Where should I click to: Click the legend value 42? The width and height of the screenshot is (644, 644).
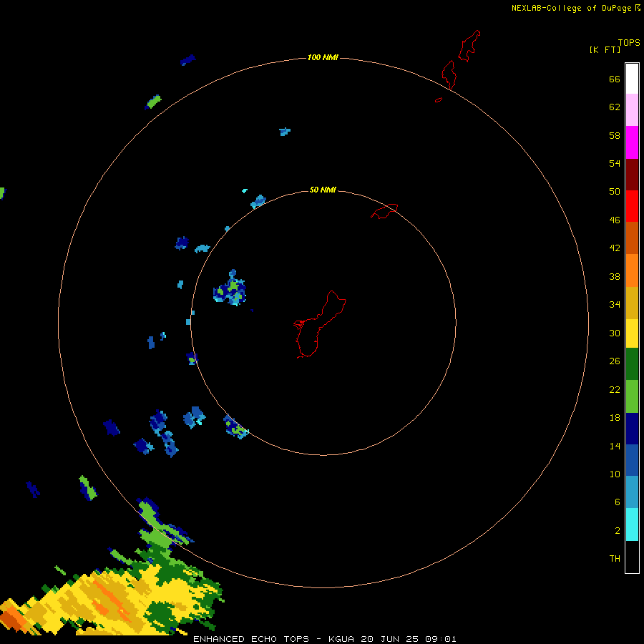(x=615, y=248)
